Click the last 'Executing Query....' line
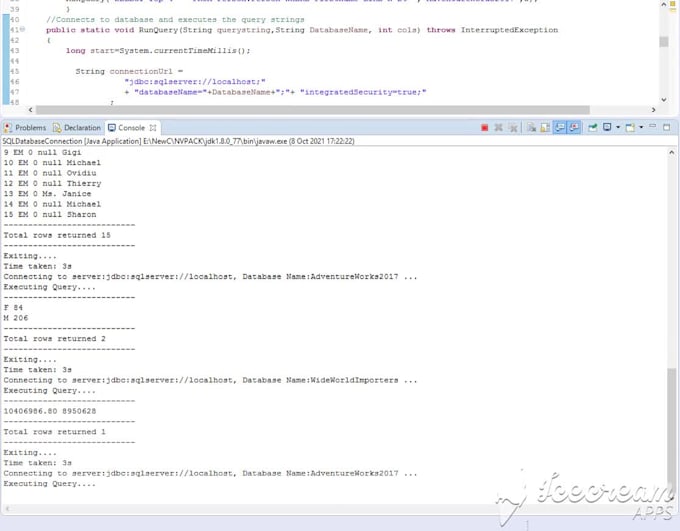The width and height of the screenshot is (680, 531). pyautogui.click(x=49, y=484)
